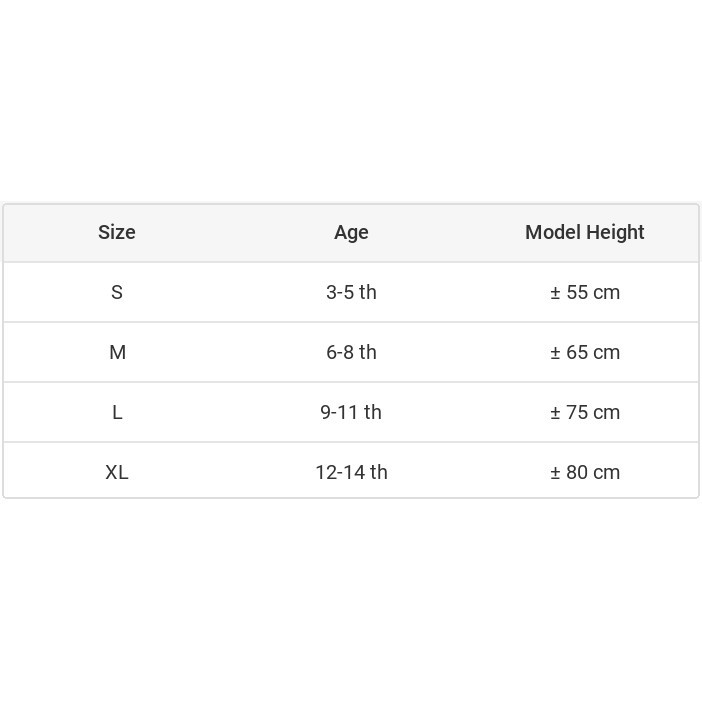Click the Size column header
This screenshot has width=702, height=702.
[x=117, y=232]
